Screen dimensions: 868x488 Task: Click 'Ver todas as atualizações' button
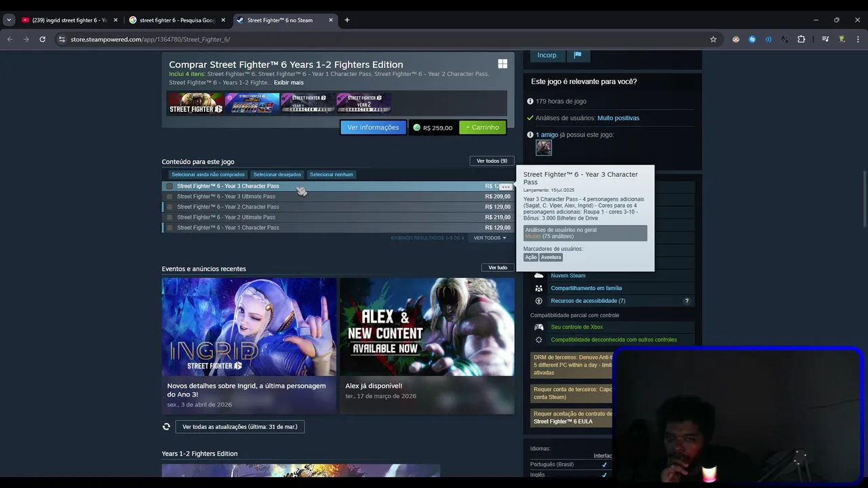coord(240,427)
